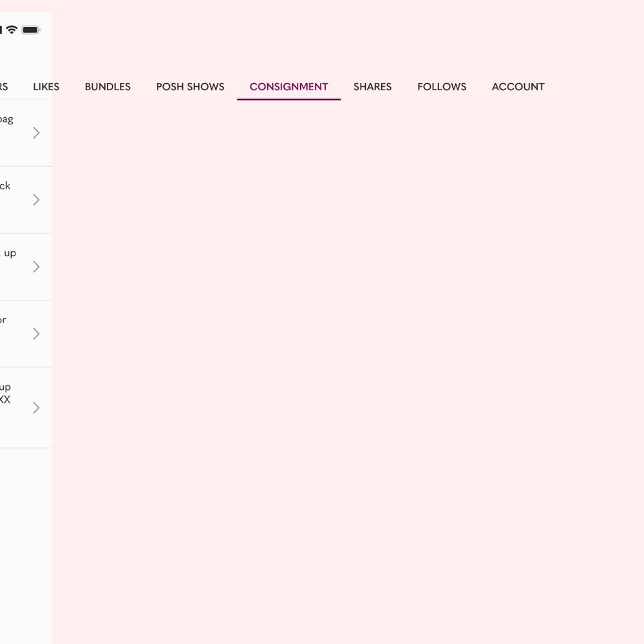Click the partially visible tab left of Likes
Image resolution: width=644 pixels, height=644 pixels.
pyautogui.click(x=3, y=87)
